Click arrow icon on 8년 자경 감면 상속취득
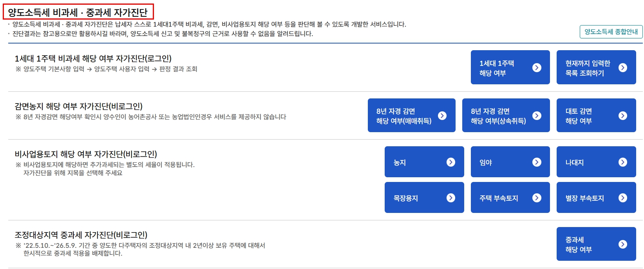The height and width of the screenshot is (269, 644). click(x=537, y=115)
